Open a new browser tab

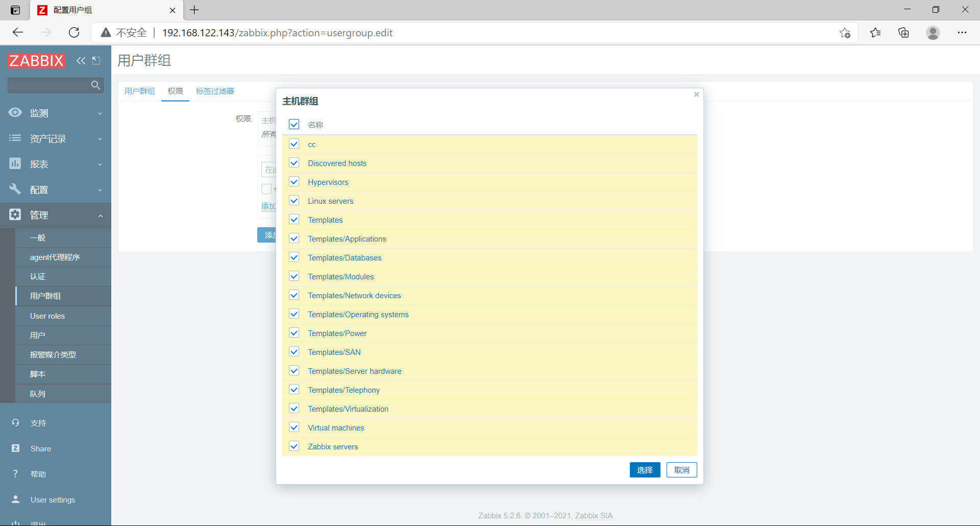coord(194,10)
